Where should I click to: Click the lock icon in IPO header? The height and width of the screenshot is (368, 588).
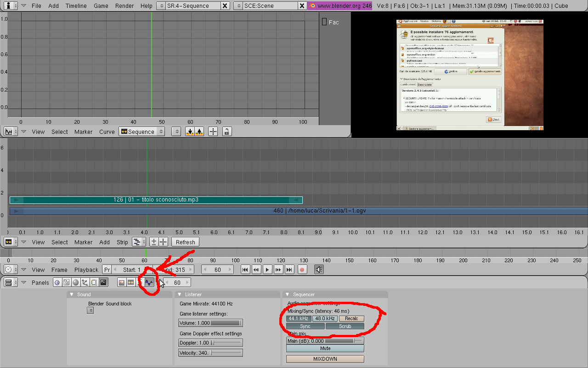point(226,132)
